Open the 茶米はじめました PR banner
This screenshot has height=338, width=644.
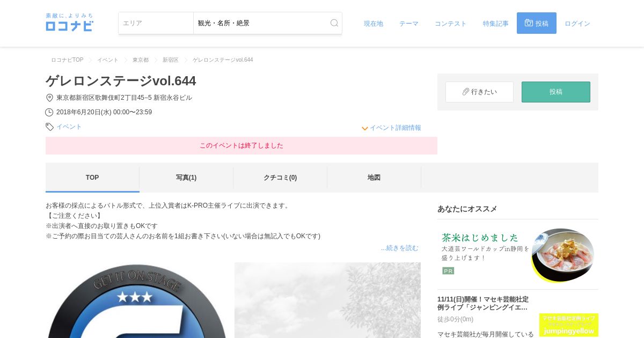[x=518, y=255]
